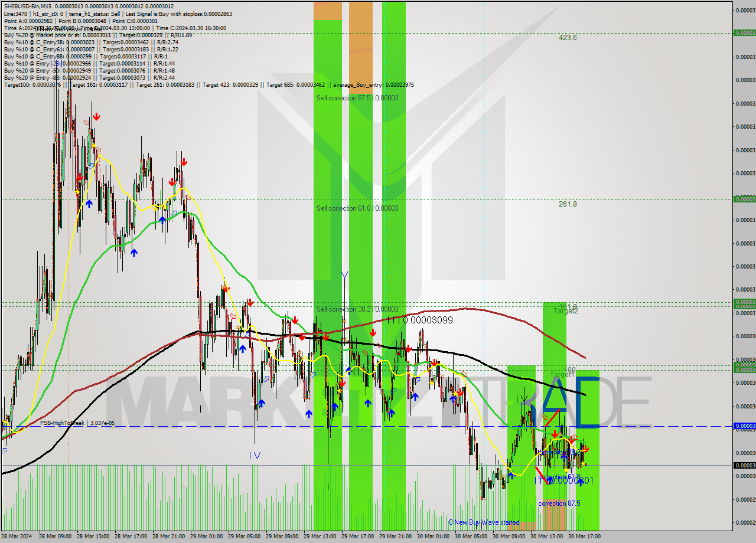This screenshot has height=543, width=756.
Task: Click the '0 New Buy Wave started' label
Action: (484, 522)
